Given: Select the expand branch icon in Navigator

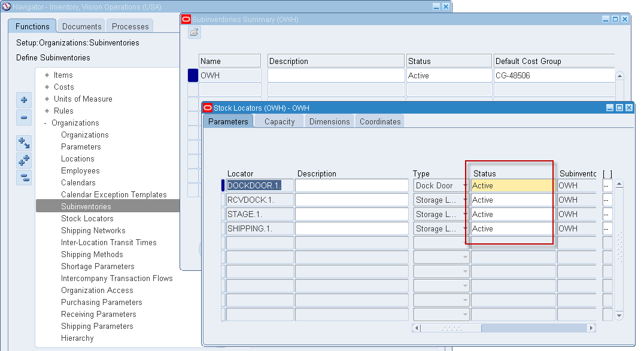Looking at the screenshot, I should click(x=24, y=143).
